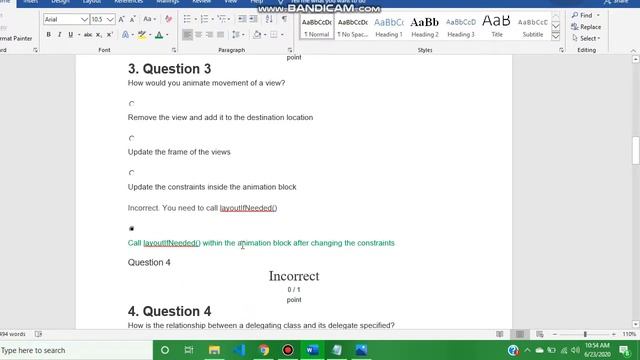Apply the Subtitle style
The image size is (640, 360).
click(533, 27)
